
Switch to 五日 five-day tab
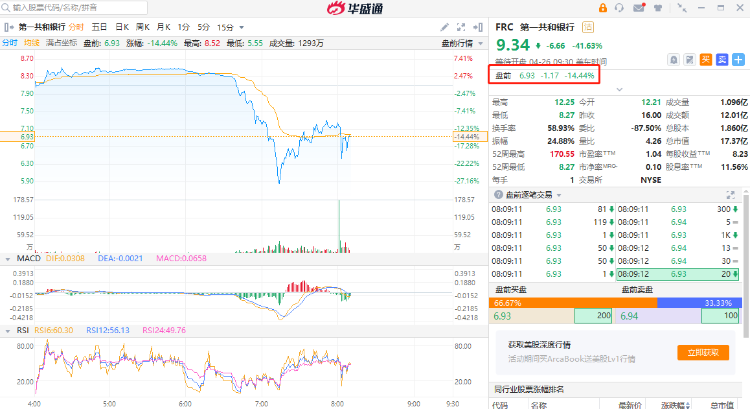click(99, 27)
